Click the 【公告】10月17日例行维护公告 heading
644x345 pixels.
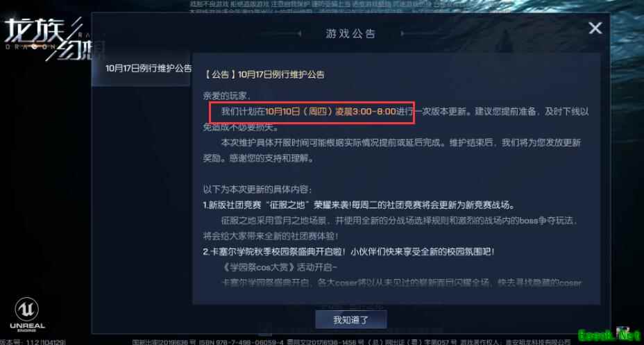click(264, 74)
